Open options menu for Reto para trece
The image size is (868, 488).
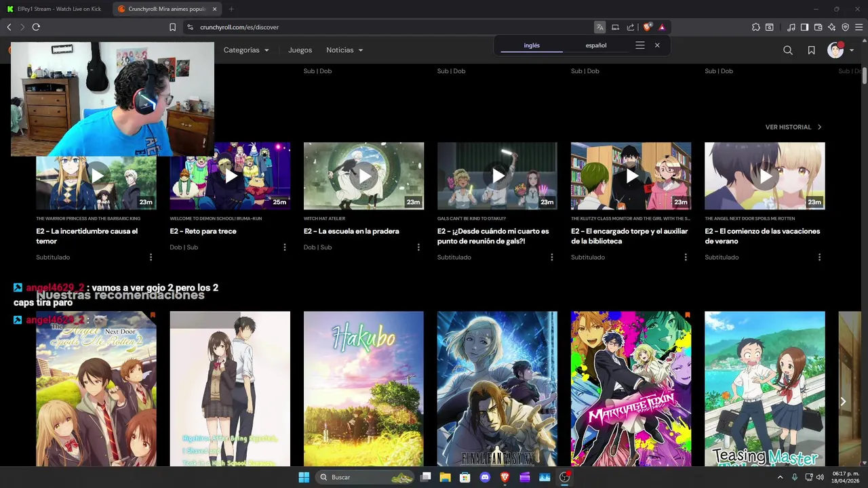coord(285,247)
